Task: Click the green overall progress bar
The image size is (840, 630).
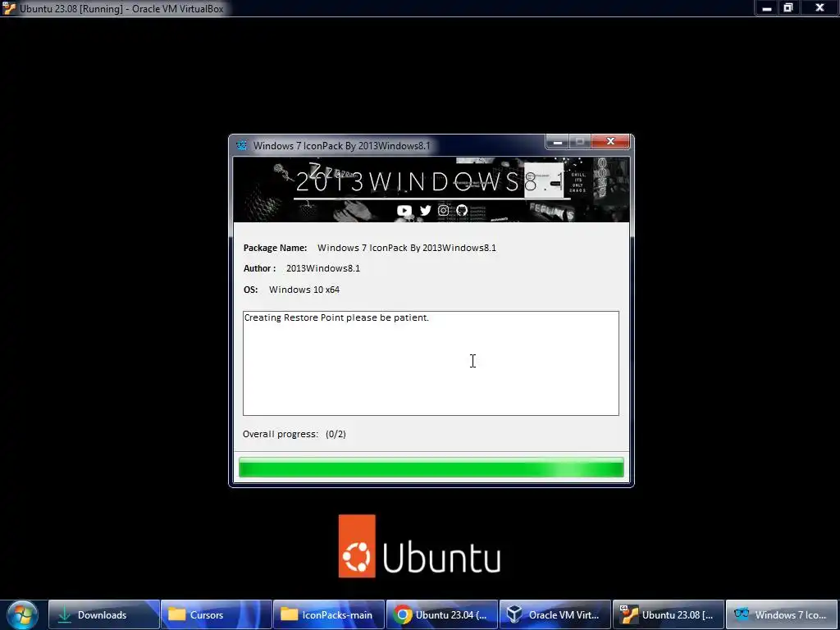Action: click(431, 467)
